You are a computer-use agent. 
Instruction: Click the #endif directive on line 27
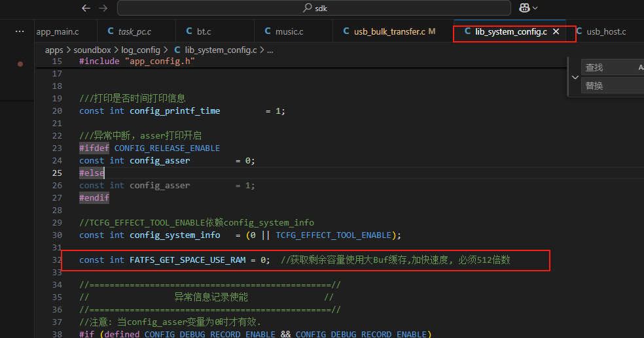94,197
